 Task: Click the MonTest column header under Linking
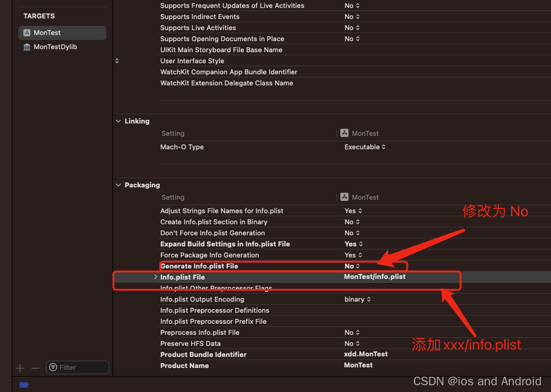(x=365, y=133)
